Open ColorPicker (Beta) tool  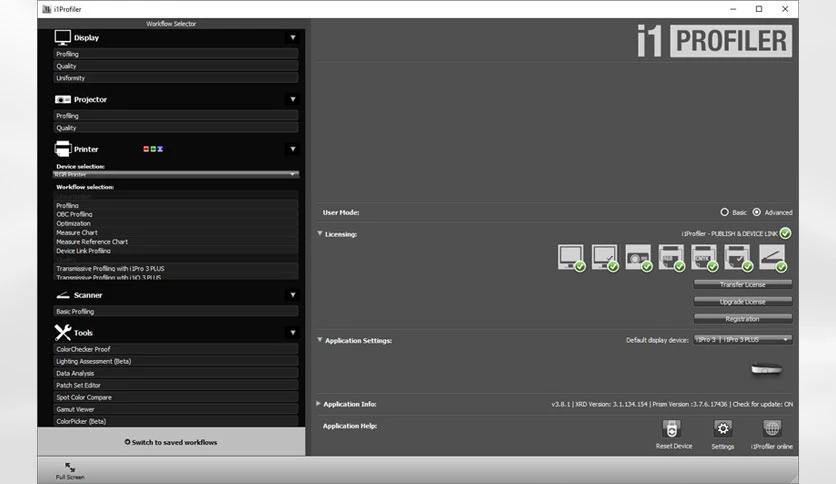pos(176,421)
